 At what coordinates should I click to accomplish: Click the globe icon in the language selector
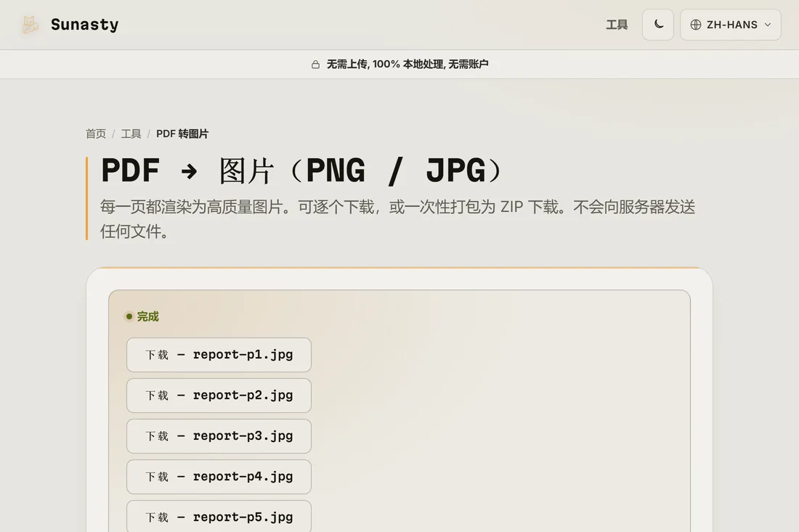tap(696, 25)
